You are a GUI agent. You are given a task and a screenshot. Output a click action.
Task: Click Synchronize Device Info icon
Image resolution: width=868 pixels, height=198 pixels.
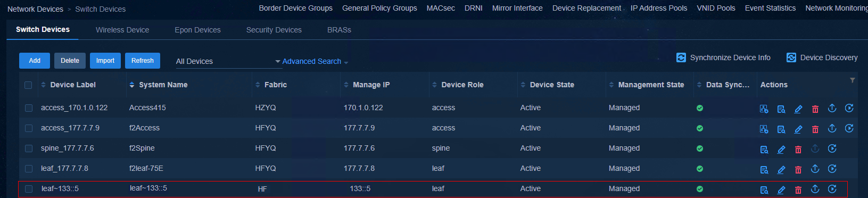click(681, 57)
